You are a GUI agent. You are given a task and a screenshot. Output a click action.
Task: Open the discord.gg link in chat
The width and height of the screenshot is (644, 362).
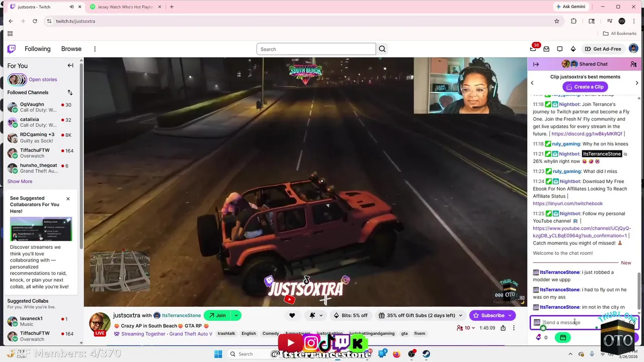pyautogui.click(x=587, y=134)
